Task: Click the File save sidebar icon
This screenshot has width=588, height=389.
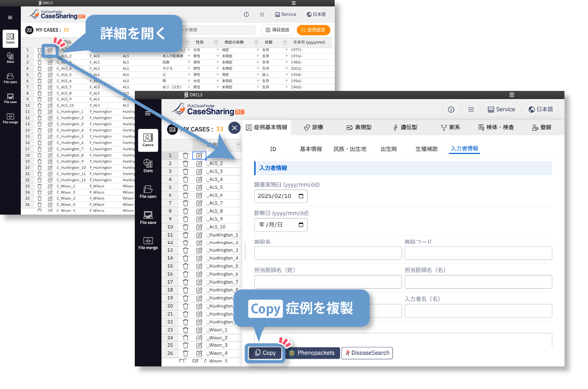Action: pos(148,217)
